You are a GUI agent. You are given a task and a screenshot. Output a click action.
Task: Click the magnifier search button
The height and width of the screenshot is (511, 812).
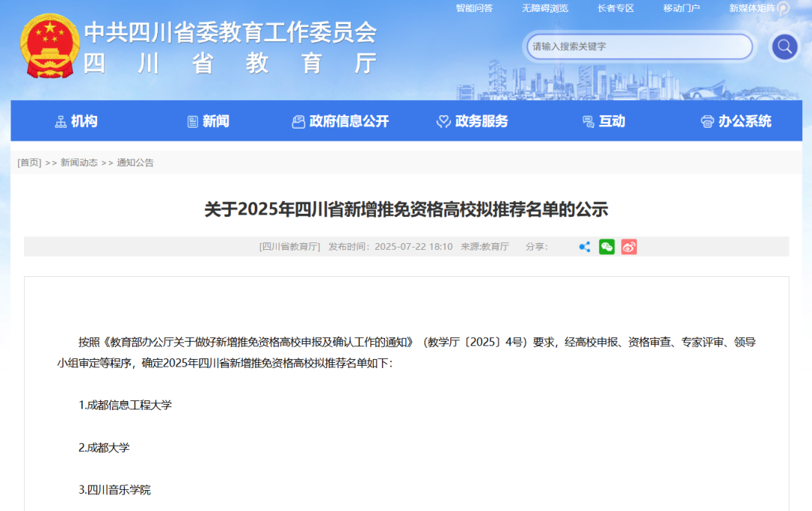coord(784,47)
